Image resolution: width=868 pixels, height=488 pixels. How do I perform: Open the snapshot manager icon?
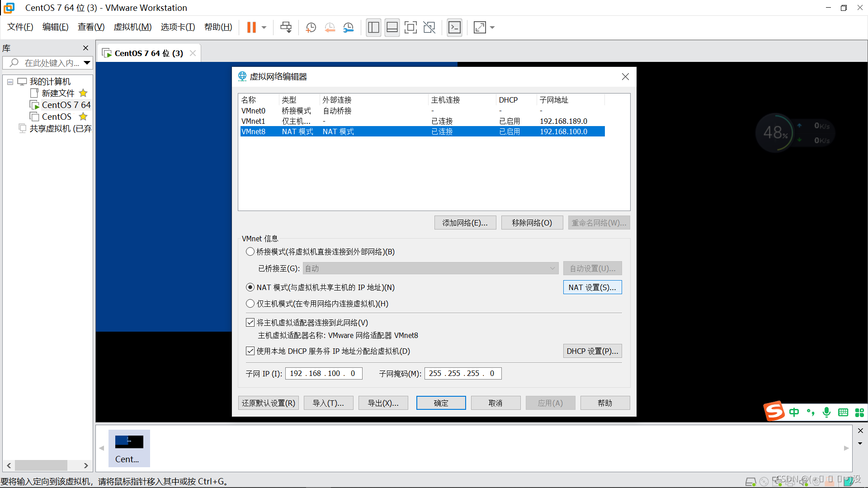[x=348, y=28]
